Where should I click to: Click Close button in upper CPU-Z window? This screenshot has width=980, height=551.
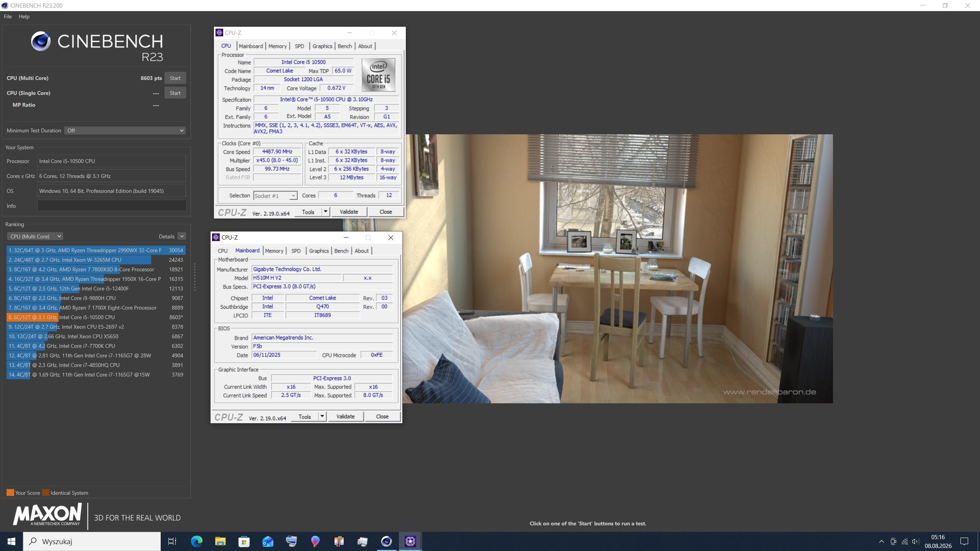pos(385,212)
